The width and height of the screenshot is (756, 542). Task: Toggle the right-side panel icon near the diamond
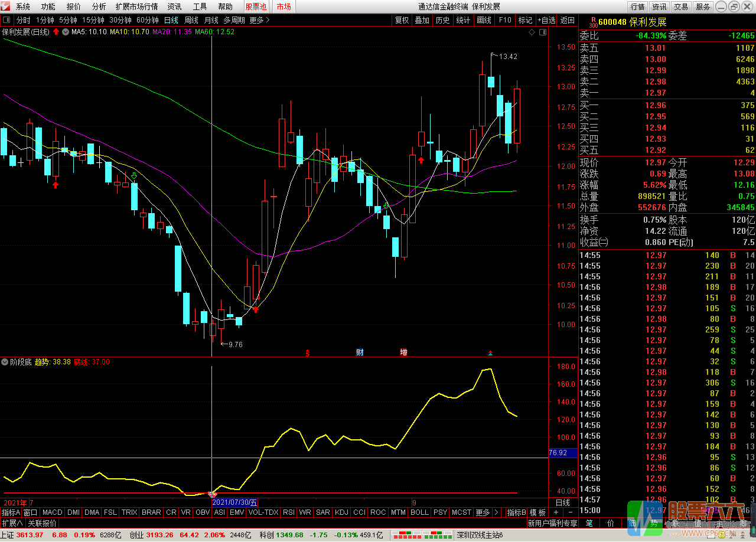(x=542, y=32)
